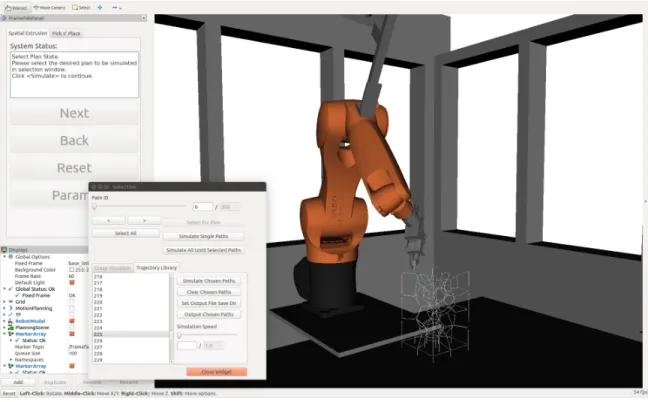648x402 pixels.
Task: Click the Next button
Action: point(74,113)
